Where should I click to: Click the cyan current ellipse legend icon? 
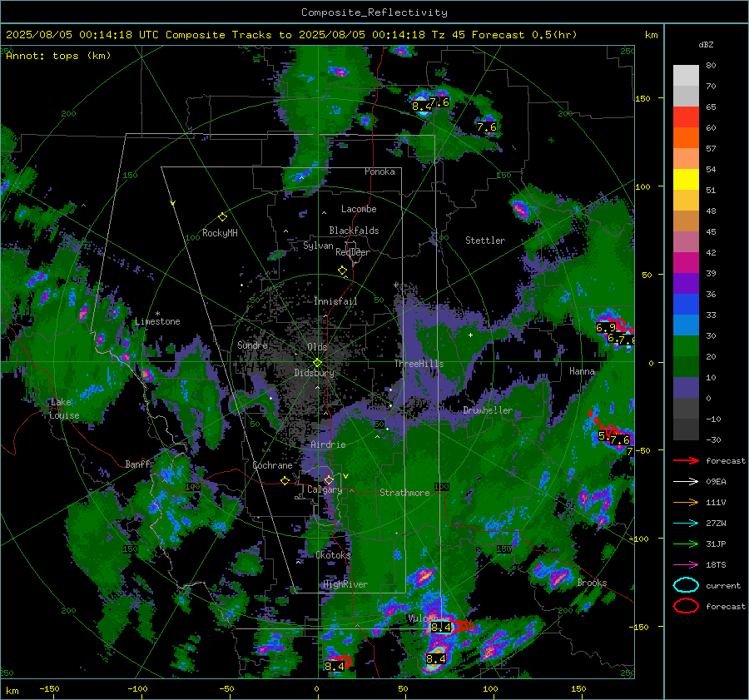click(x=686, y=585)
